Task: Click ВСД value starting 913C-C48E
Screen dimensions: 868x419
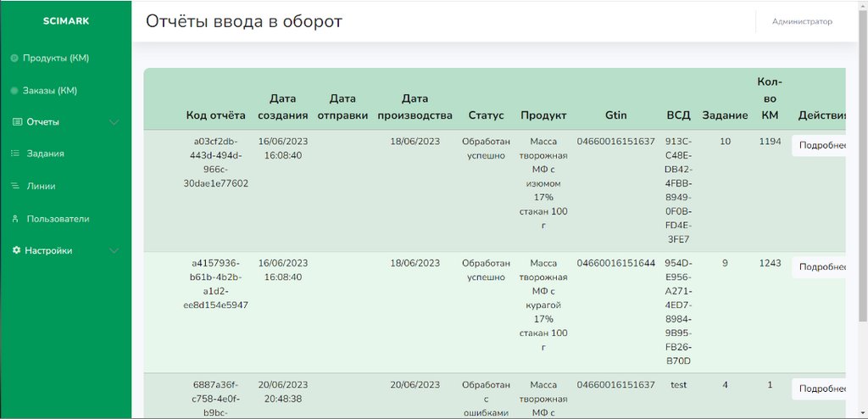Action: click(x=679, y=191)
